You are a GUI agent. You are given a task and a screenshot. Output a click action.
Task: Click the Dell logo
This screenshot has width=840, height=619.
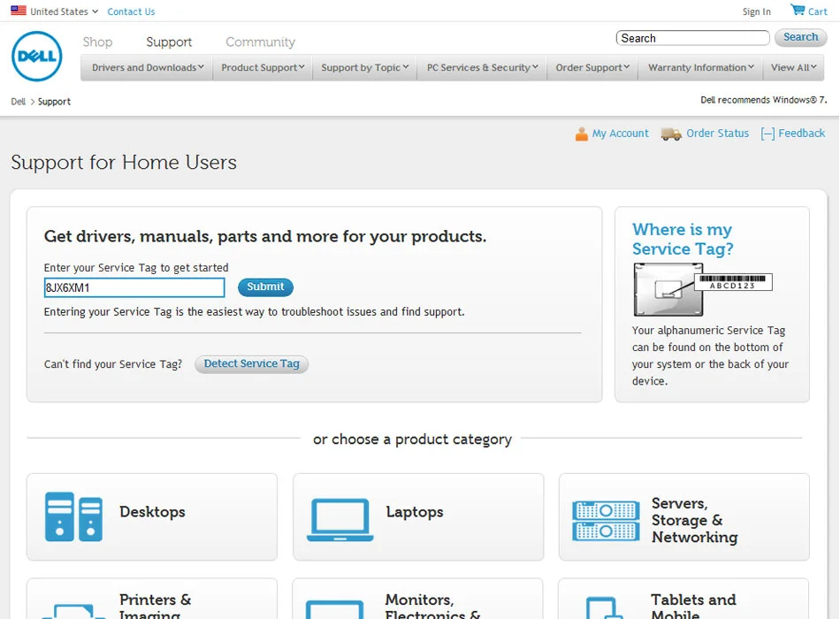click(x=37, y=57)
